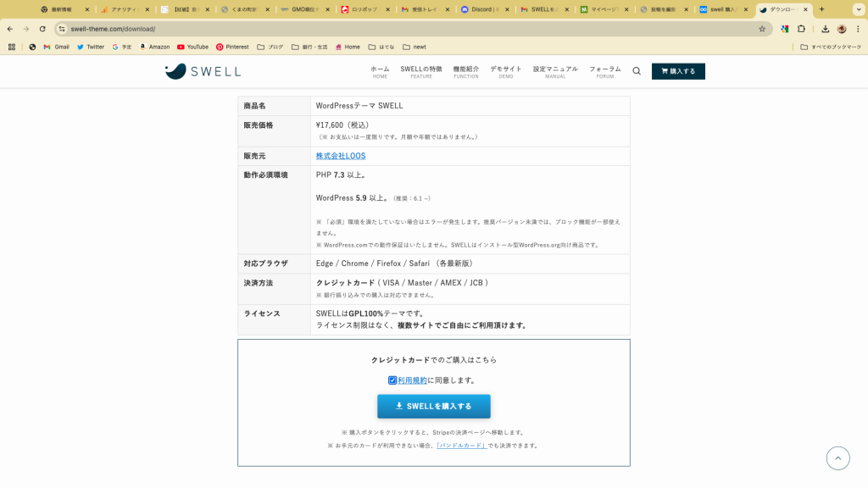
Task: Click the SWELL logo in header
Action: (x=203, y=71)
